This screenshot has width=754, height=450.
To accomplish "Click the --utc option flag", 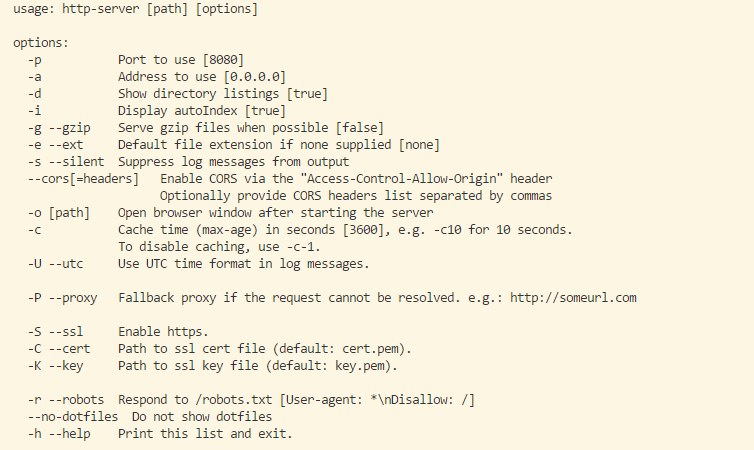I will point(66,264).
